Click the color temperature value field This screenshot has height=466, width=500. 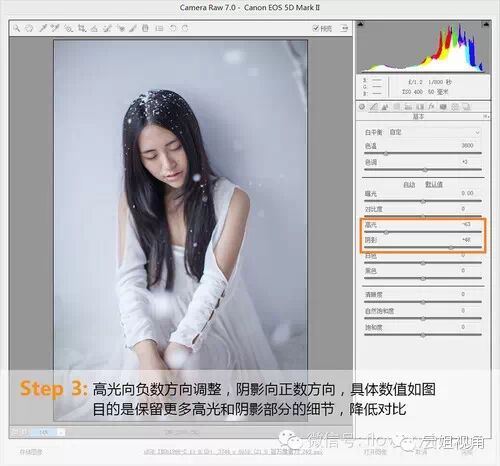[x=467, y=145]
